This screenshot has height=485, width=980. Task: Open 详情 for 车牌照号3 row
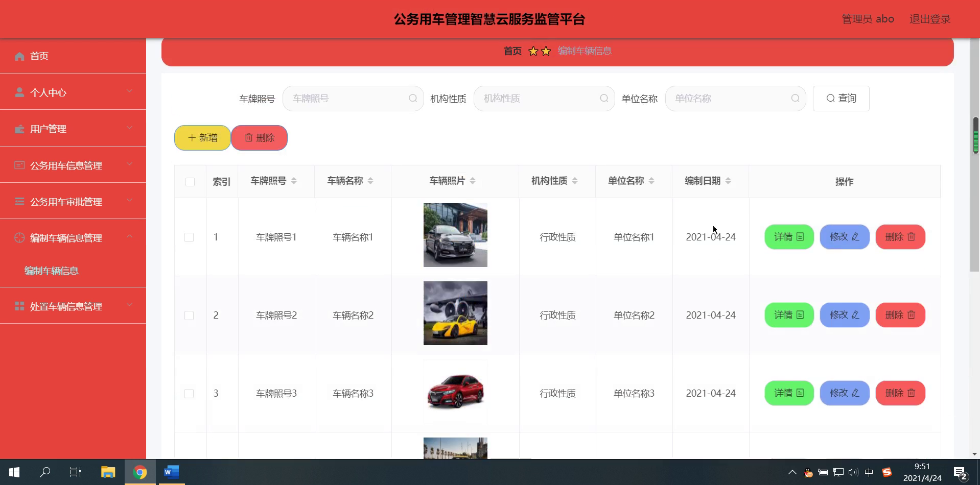click(x=789, y=393)
